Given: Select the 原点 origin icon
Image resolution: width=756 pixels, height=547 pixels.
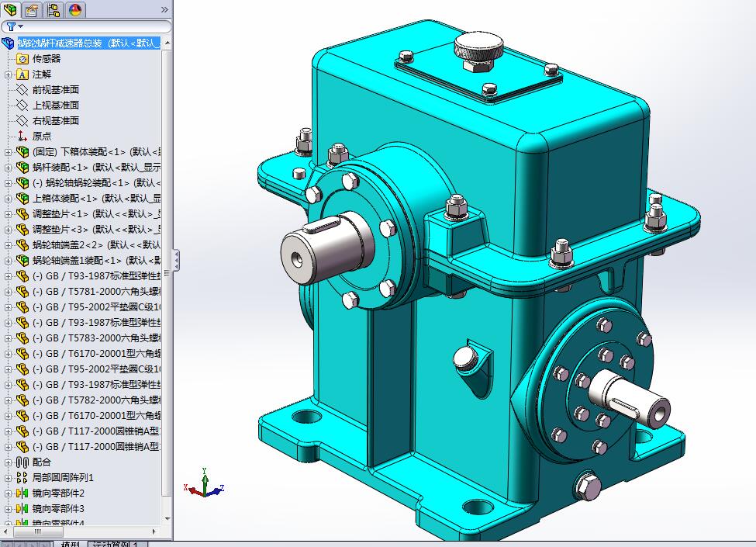Looking at the screenshot, I should pos(22,136).
